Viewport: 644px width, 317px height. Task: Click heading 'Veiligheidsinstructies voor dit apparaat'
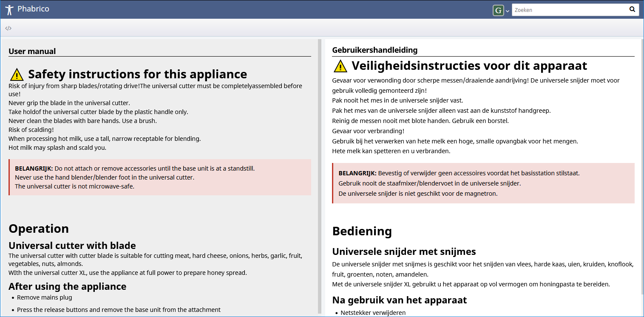[469, 66]
